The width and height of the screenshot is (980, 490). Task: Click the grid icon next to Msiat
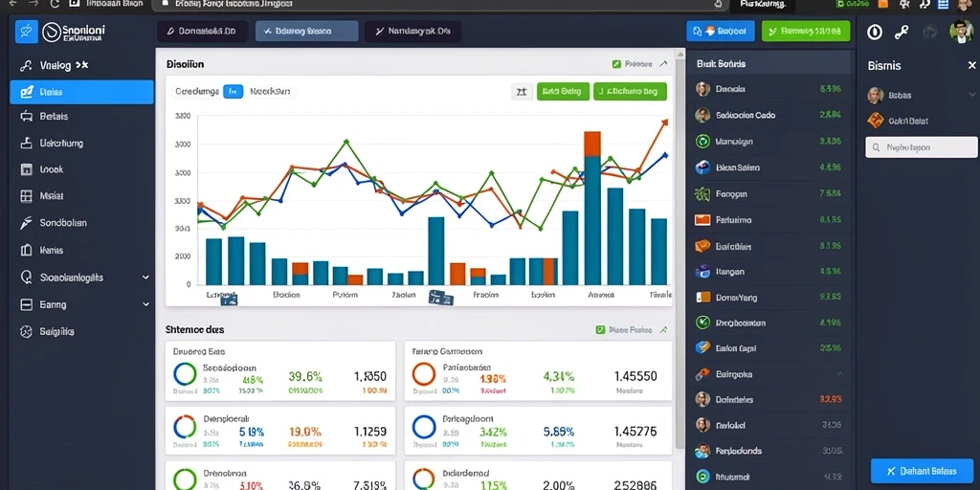26,195
